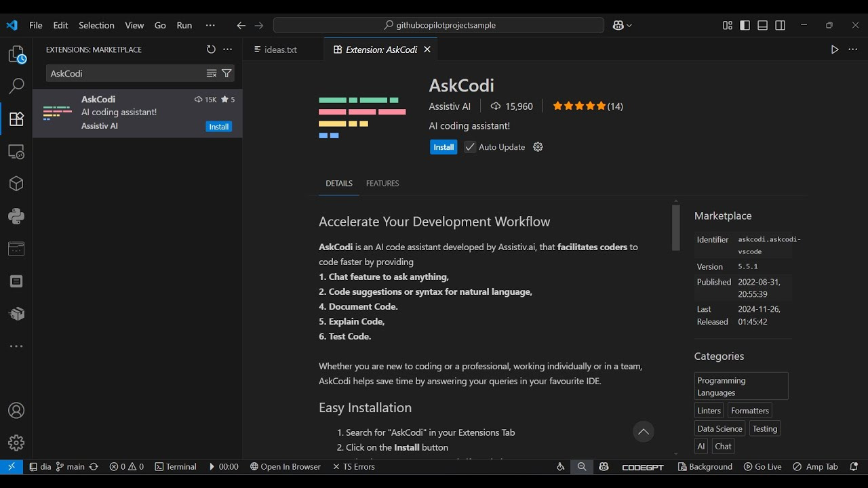The width and height of the screenshot is (868, 488).
Task: Click Open In Browser in status bar
Action: pyautogui.click(x=285, y=466)
